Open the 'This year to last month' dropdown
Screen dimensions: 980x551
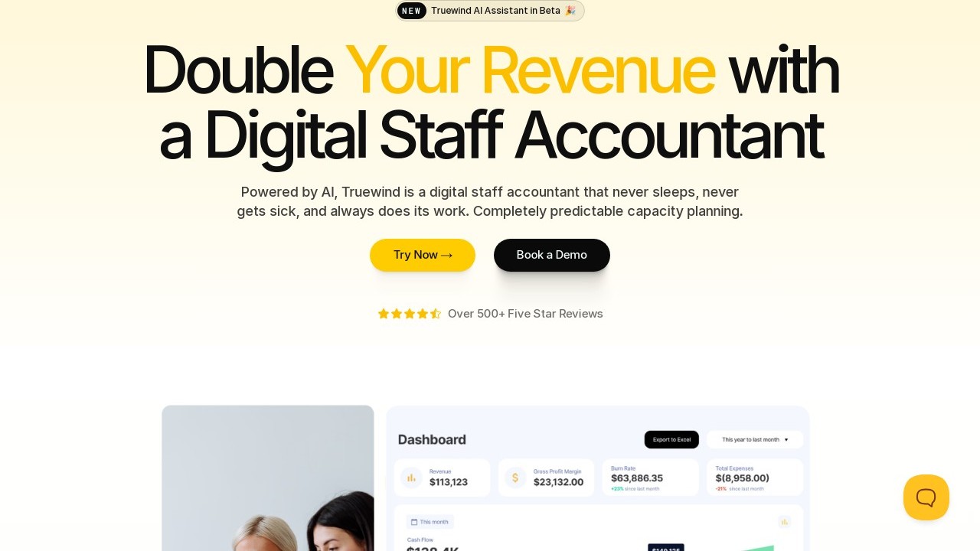[755, 439]
